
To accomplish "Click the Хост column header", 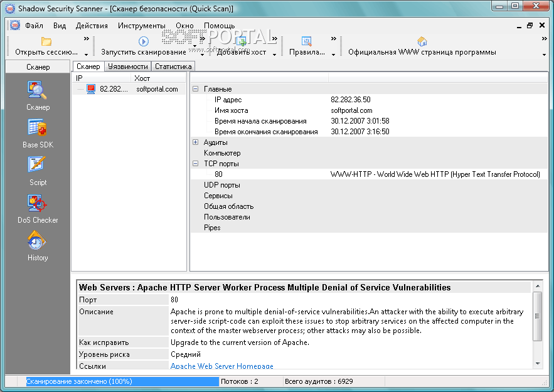I will [158, 78].
